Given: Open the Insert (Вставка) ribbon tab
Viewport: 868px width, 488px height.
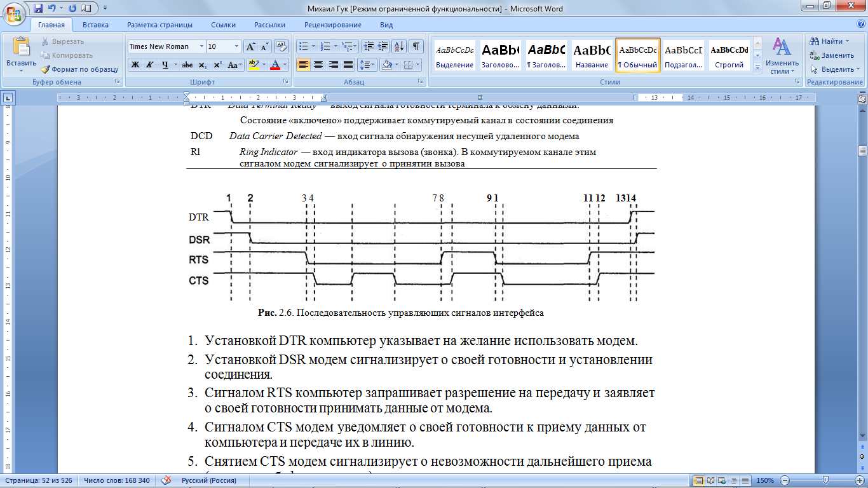Looking at the screenshot, I should [95, 25].
